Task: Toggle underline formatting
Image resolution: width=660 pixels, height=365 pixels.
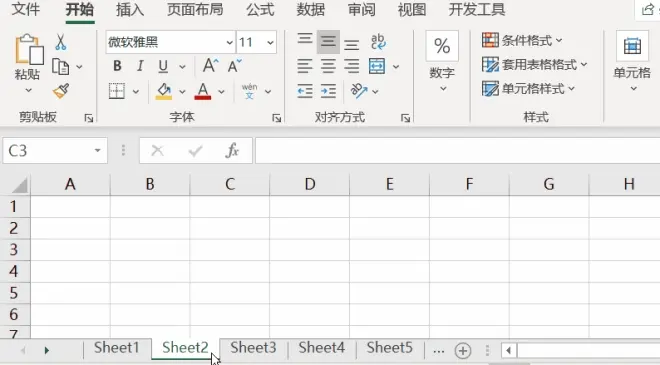Action: 163,66
